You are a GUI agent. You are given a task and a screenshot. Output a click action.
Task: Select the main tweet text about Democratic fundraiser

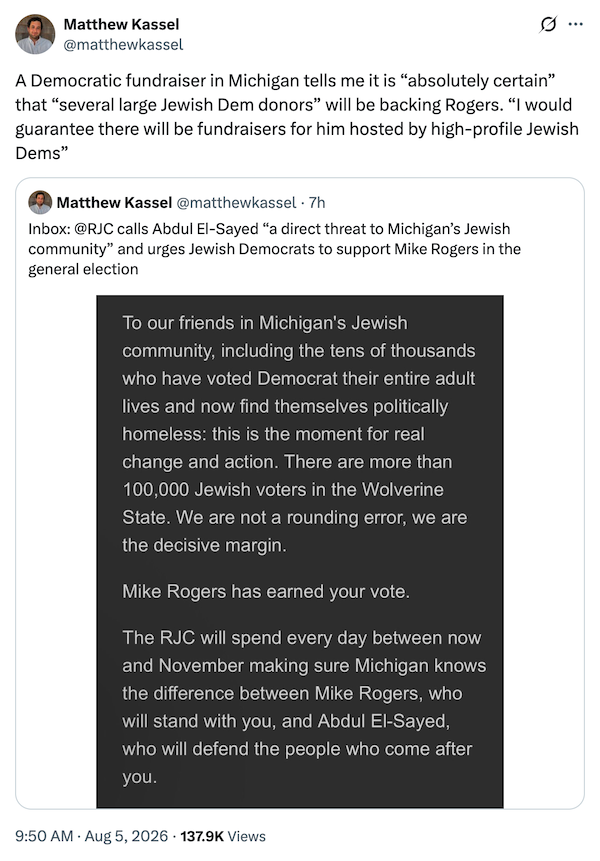[297, 116]
